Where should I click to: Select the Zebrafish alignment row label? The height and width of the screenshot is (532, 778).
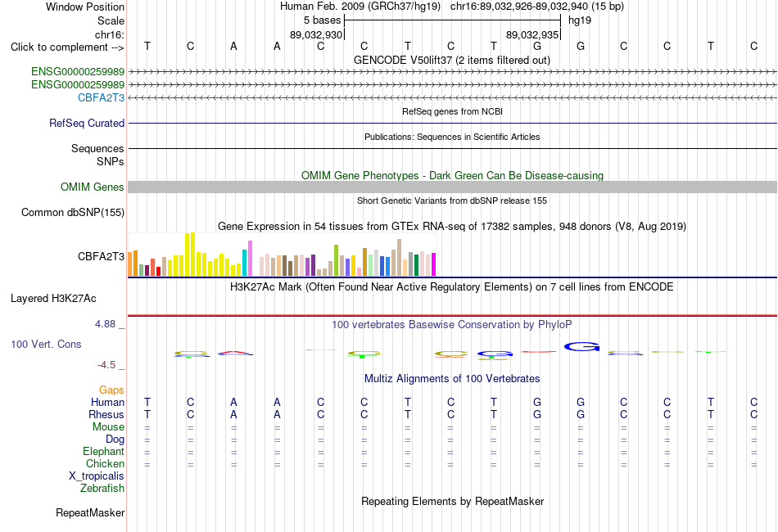[x=102, y=488]
